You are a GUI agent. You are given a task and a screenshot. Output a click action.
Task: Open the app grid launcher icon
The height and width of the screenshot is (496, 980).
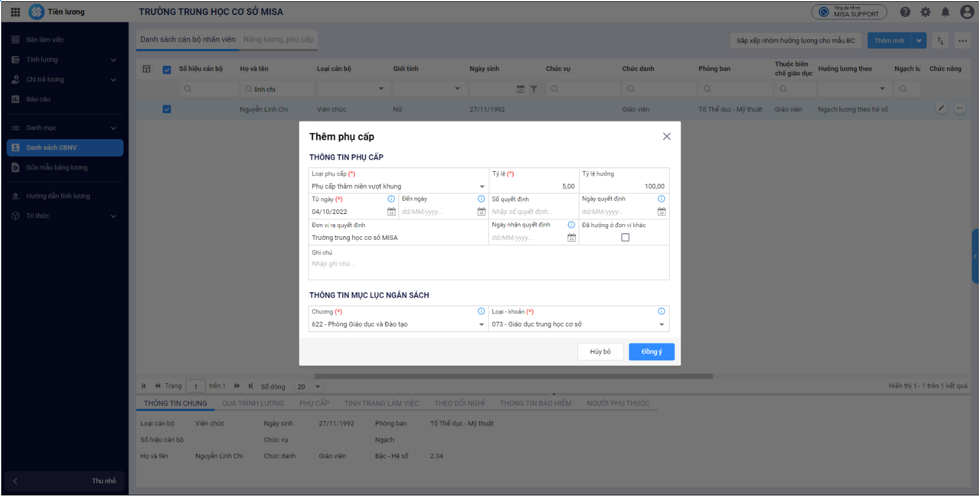(16, 12)
